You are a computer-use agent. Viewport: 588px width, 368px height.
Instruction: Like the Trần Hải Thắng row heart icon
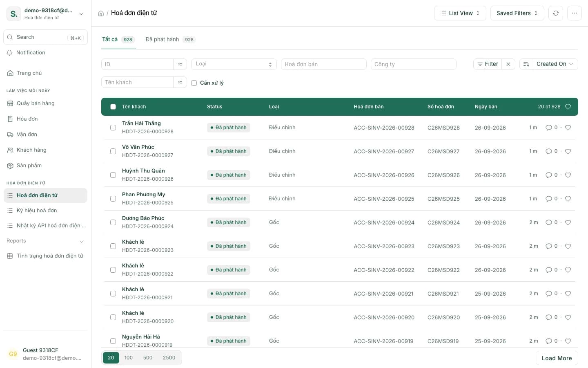click(x=568, y=128)
